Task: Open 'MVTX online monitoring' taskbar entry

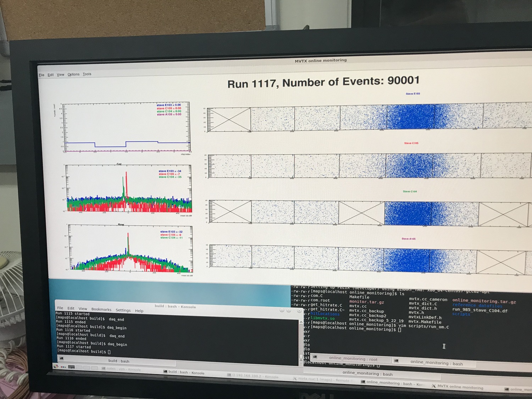Action: pyautogui.click(x=458, y=387)
